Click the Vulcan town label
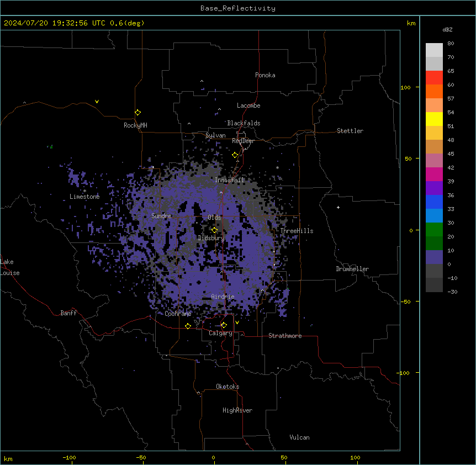Image resolution: width=476 pixels, height=465 pixels. (x=299, y=437)
